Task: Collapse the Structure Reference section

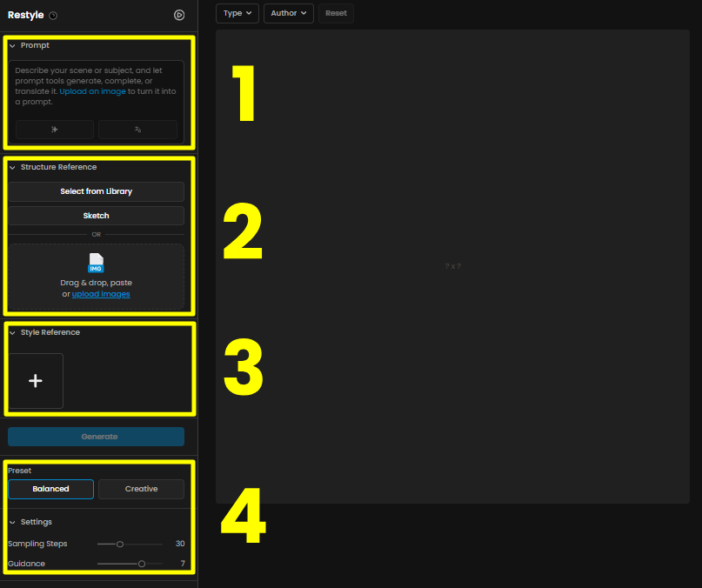Action: click(12, 167)
